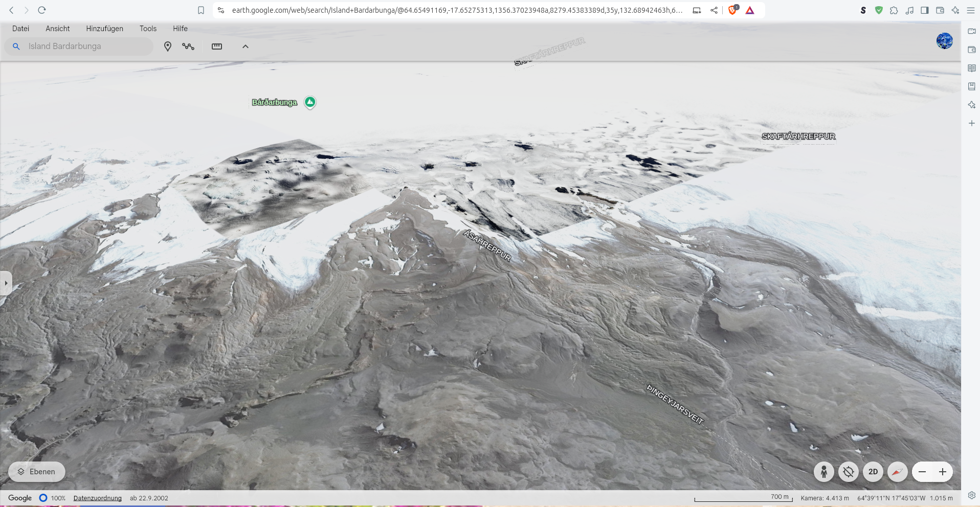Collapse the toolbar with the up chevron
Image resolution: width=980 pixels, height=507 pixels.
pyautogui.click(x=246, y=47)
